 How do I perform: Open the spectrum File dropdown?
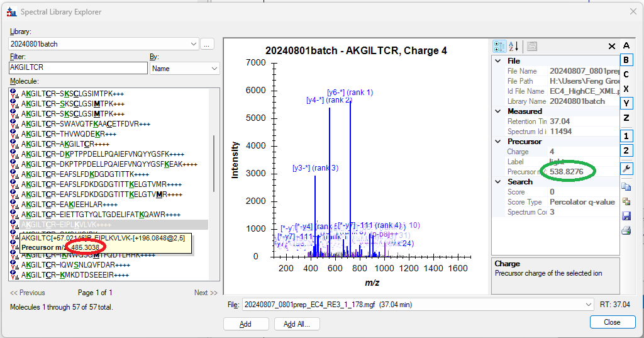[x=588, y=305]
